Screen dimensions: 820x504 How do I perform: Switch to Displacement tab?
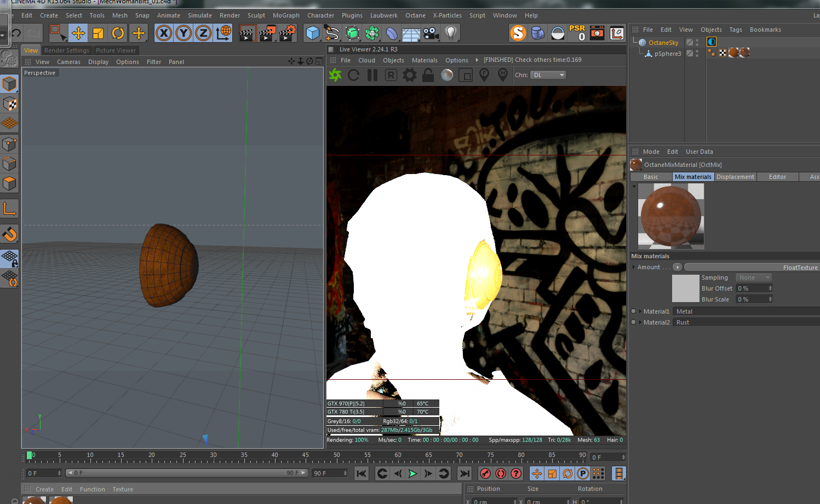(x=735, y=177)
